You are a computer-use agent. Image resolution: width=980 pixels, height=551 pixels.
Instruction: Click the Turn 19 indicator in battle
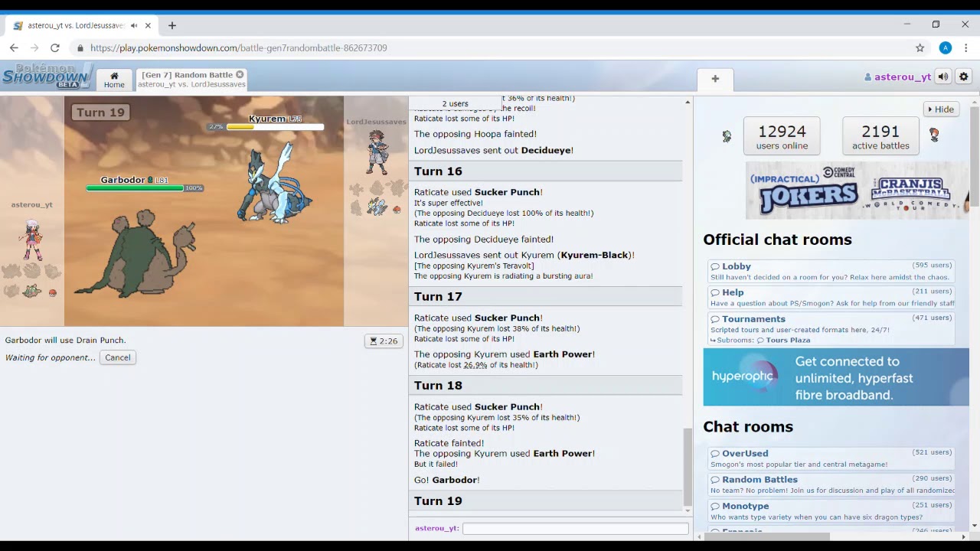(x=100, y=112)
